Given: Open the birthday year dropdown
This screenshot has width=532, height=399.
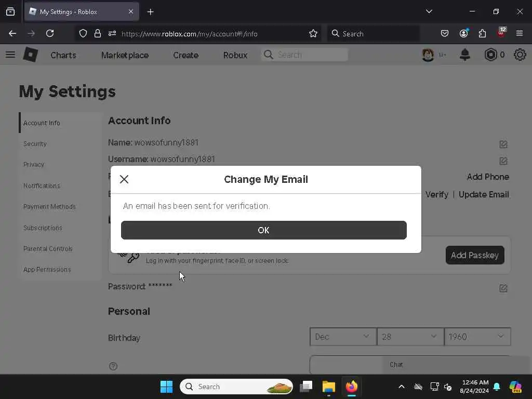Looking at the screenshot, I should coord(477,337).
